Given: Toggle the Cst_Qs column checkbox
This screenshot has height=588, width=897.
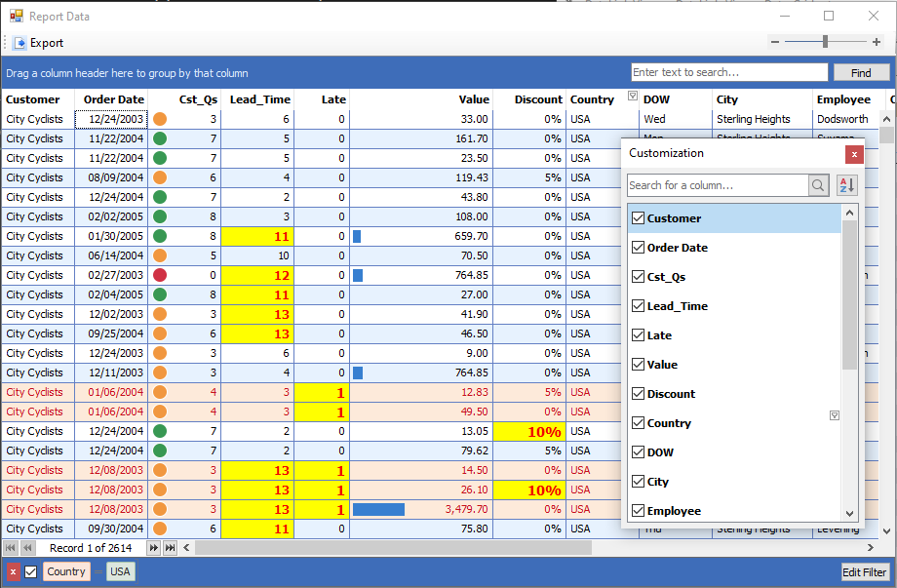Looking at the screenshot, I should point(639,276).
